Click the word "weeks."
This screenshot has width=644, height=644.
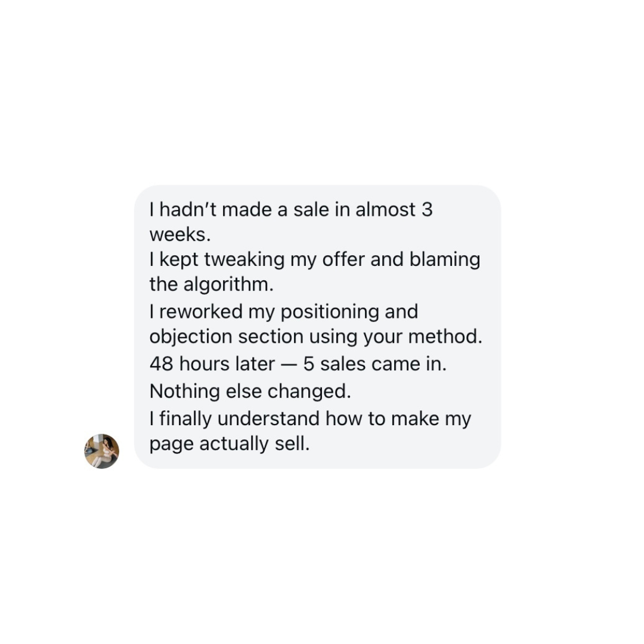(180, 235)
